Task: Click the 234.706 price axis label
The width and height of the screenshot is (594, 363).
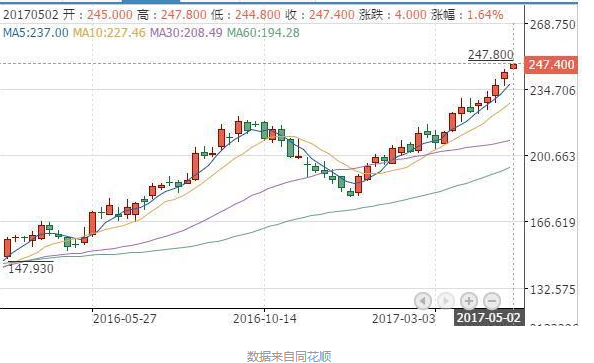Action: (552, 91)
